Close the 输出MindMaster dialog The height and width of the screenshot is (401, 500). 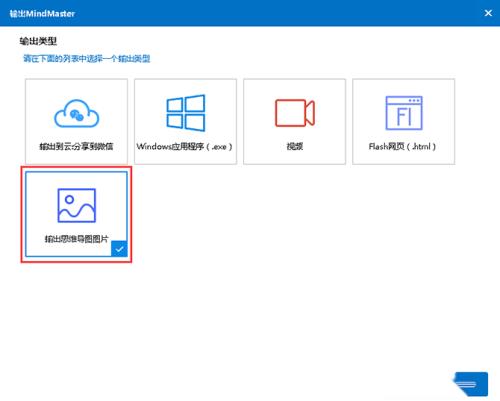488,13
